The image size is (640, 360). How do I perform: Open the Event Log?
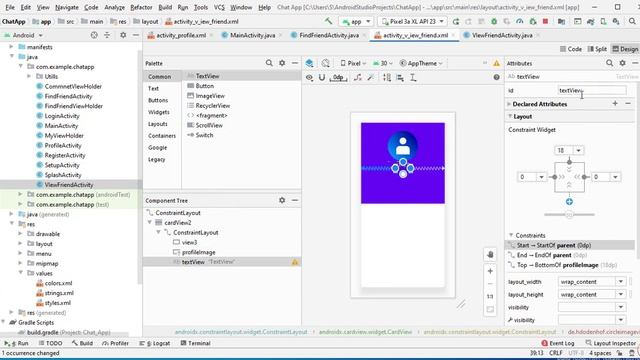(x=558, y=343)
